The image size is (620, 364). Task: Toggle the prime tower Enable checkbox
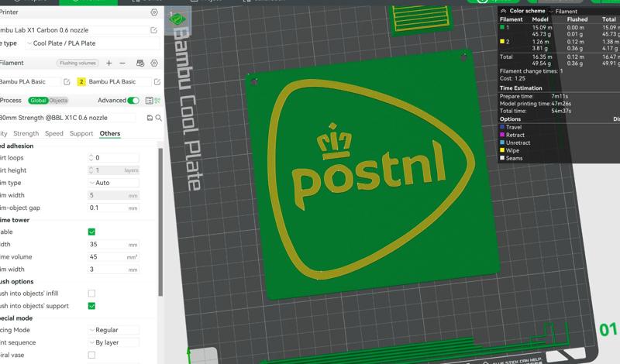91,232
